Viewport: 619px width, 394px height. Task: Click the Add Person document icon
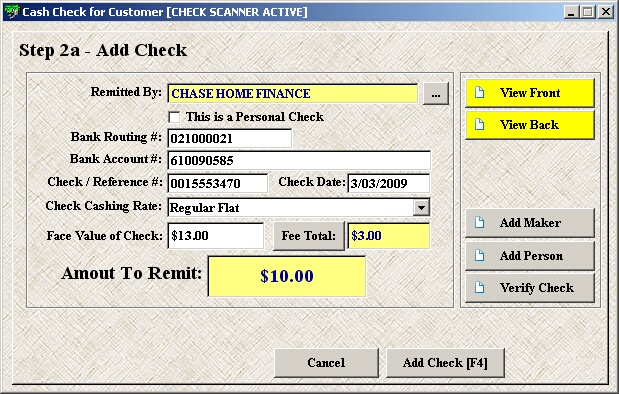479,255
